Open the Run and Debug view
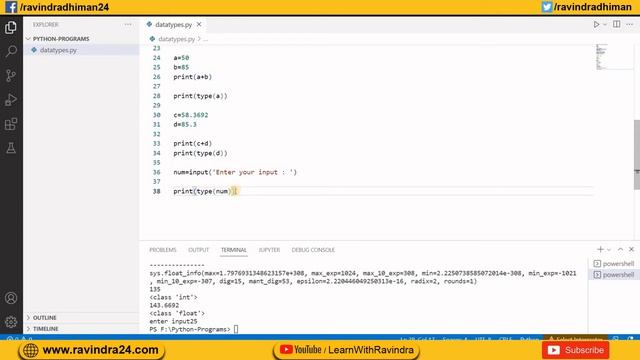Image resolution: width=640 pixels, height=360 pixels. point(11,100)
